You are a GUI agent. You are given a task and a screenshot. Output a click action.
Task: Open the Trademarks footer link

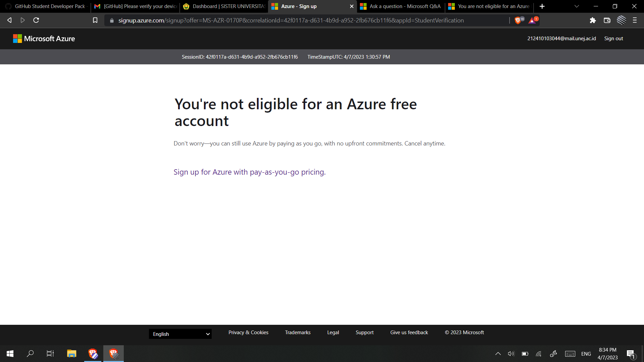pyautogui.click(x=298, y=333)
